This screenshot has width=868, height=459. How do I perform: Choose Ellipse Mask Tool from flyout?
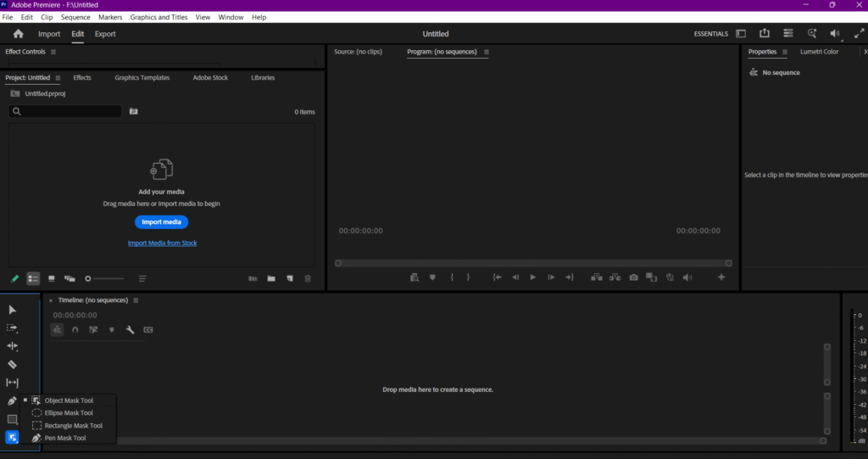(x=69, y=413)
